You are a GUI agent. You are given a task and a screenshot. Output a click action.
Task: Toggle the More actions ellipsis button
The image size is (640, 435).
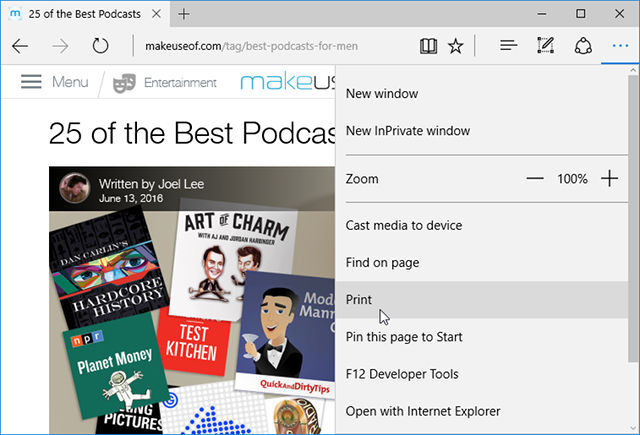pos(619,46)
